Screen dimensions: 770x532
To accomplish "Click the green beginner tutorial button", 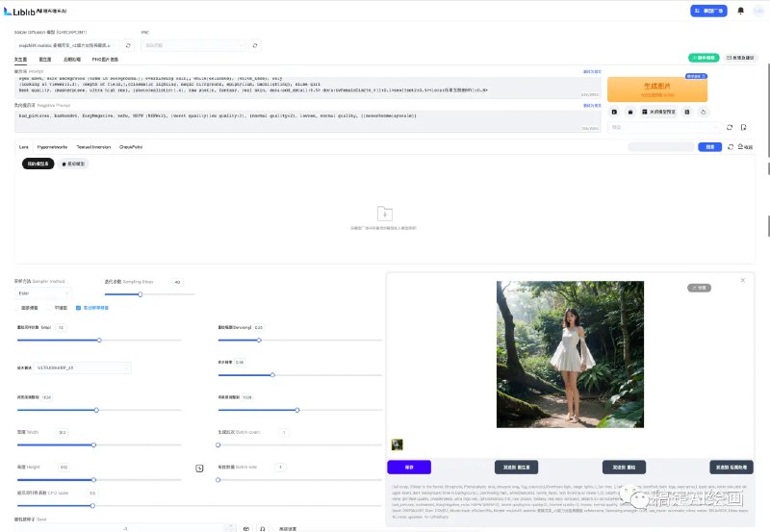I will click(704, 58).
